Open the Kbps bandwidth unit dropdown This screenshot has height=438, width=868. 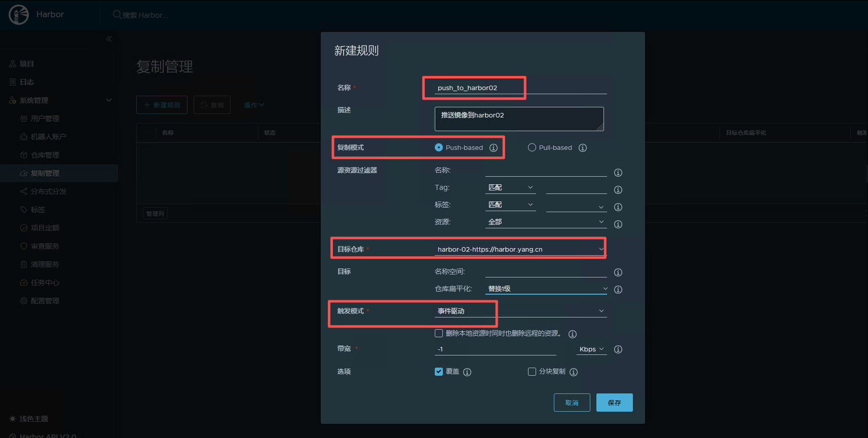pos(591,349)
